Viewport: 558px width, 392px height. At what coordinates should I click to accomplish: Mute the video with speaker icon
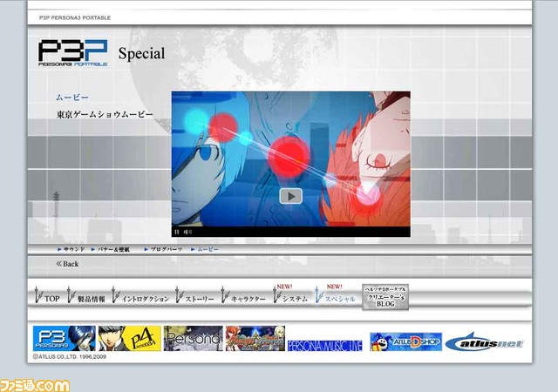187,232
